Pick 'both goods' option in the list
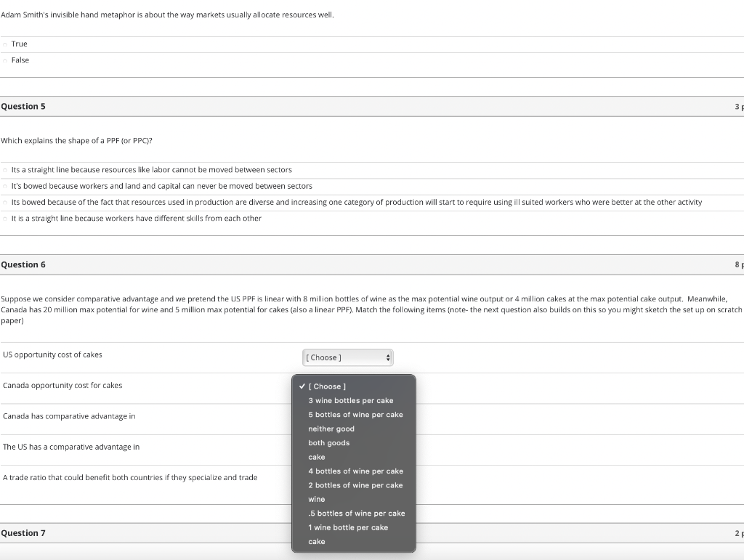Viewport: 744px width, 560px height. [354, 443]
